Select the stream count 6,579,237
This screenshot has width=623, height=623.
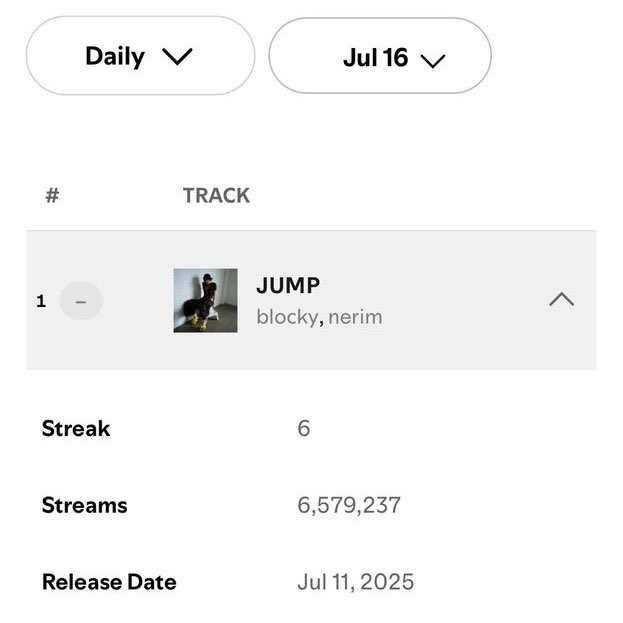point(349,505)
